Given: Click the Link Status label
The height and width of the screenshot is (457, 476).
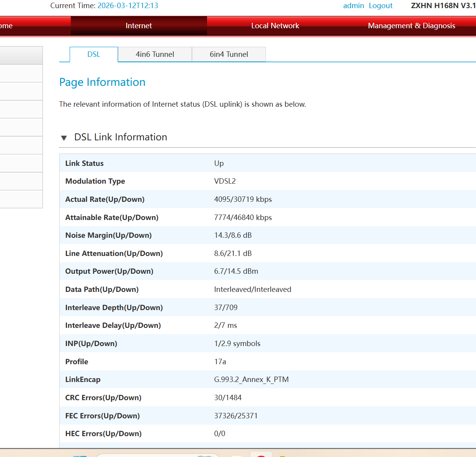Looking at the screenshot, I should (x=84, y=163).
